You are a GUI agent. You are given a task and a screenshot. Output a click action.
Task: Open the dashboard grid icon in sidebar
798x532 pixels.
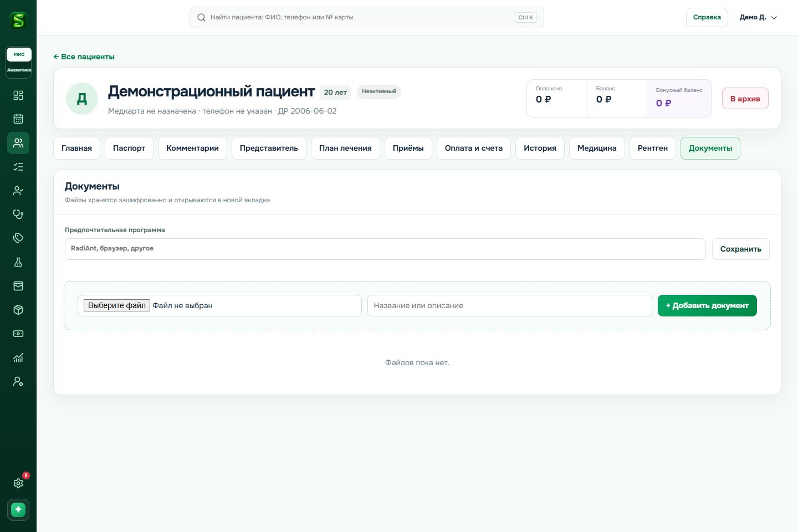coord(18,95)
